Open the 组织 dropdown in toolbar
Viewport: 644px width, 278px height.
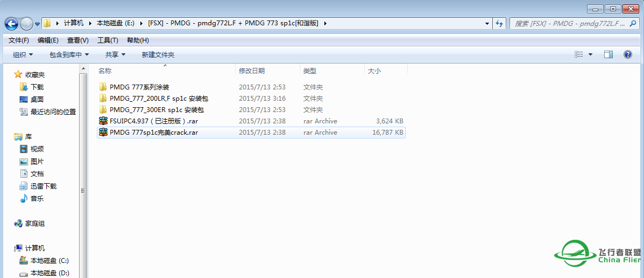coord(23,54)
